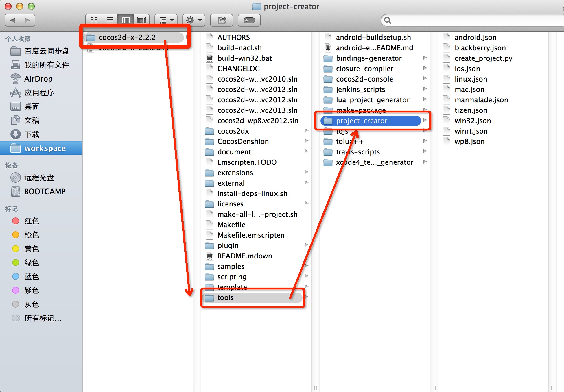Filter by the 灰色 tag

[41, 304]
